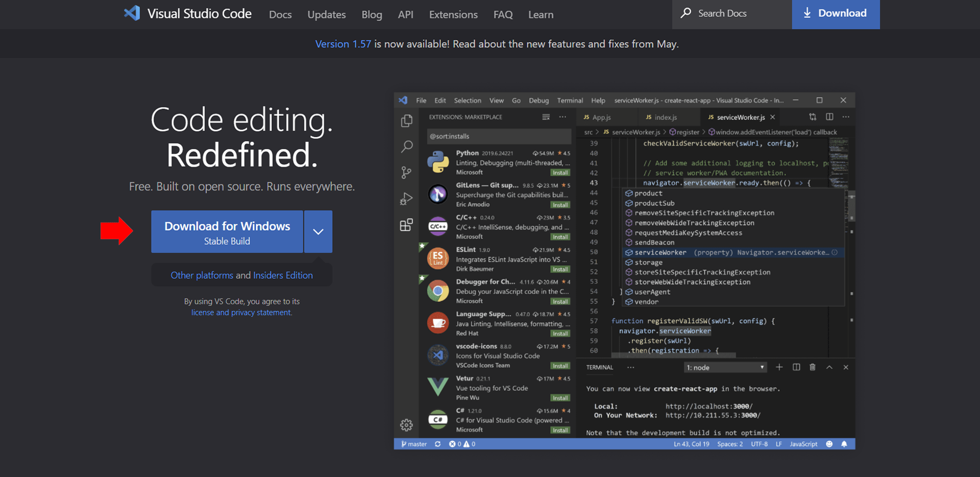Maximize terminal panel with up chevron

point(829,367)
